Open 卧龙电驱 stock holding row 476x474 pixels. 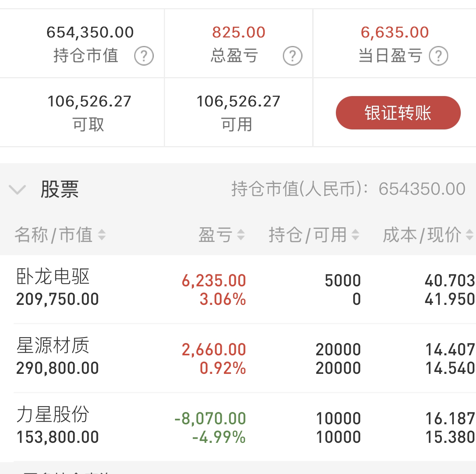[x=238, y=289]
